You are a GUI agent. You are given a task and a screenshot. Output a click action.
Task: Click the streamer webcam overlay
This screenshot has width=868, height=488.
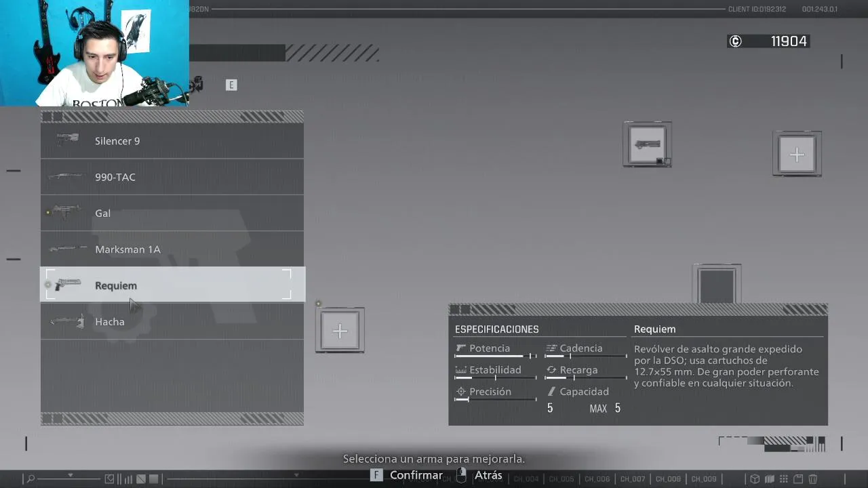tap(94, 53)
